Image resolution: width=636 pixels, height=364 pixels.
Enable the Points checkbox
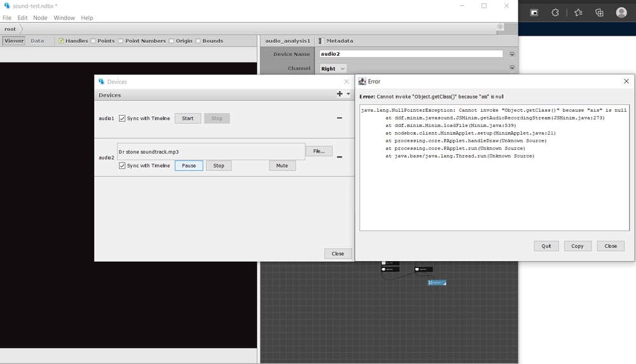click(93, 41)
